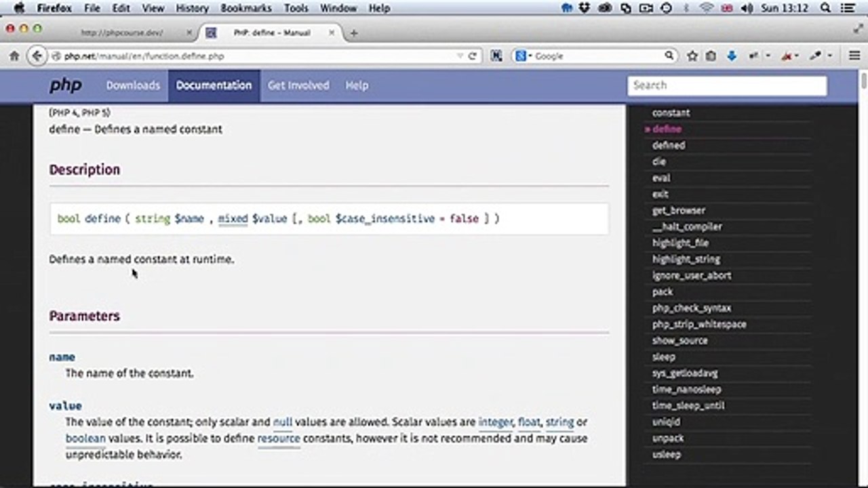Open Spotlight search in the menu bar

pos(825,8)
